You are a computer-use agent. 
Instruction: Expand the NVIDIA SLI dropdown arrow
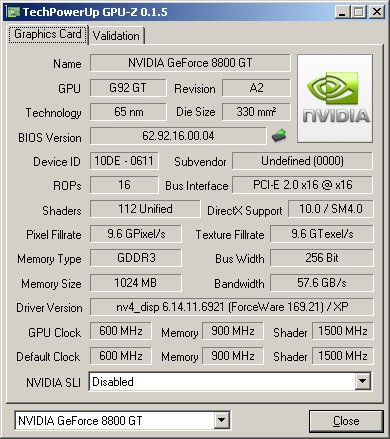point(362,381)
